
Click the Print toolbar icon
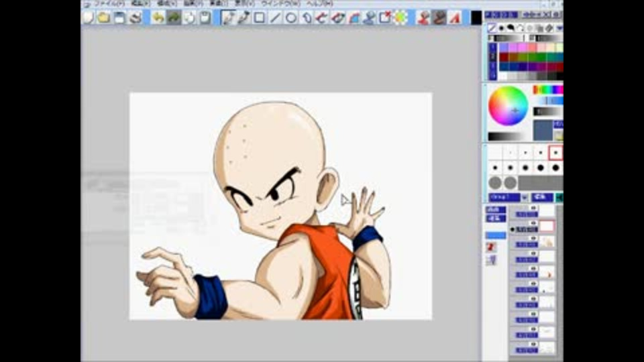click(136, 17)
